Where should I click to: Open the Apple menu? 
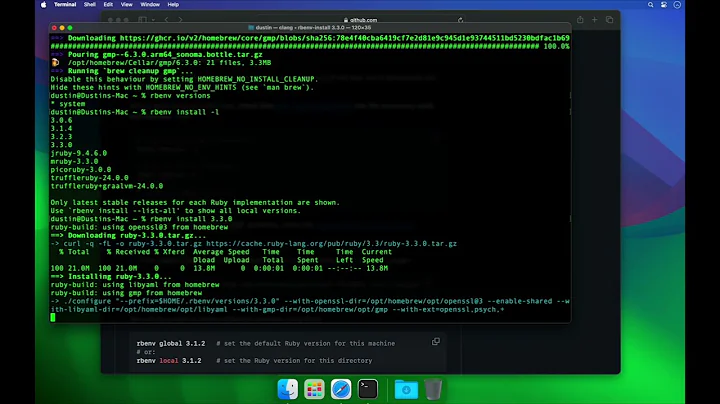click(44, 5)
